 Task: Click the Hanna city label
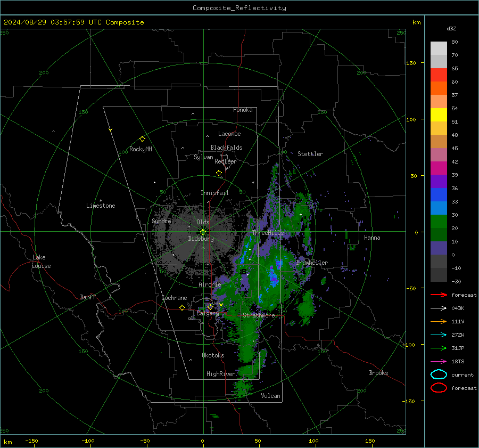click(372, 238)
